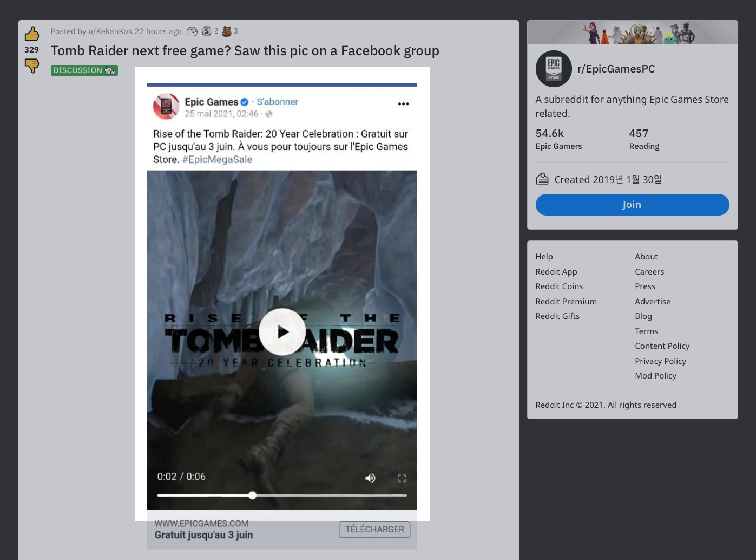Screen dimensions: 756x560
Task: Upvote the Tomb Raider post
Action: (x=32, y=34)
